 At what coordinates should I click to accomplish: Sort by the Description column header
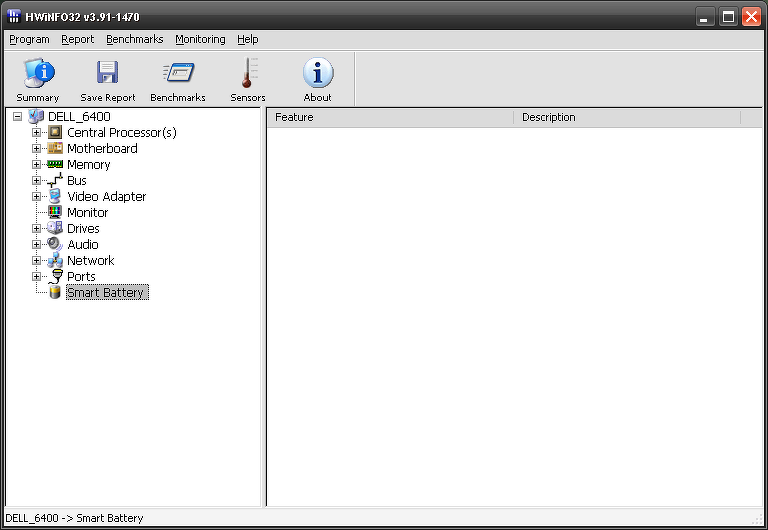point(627,118)
